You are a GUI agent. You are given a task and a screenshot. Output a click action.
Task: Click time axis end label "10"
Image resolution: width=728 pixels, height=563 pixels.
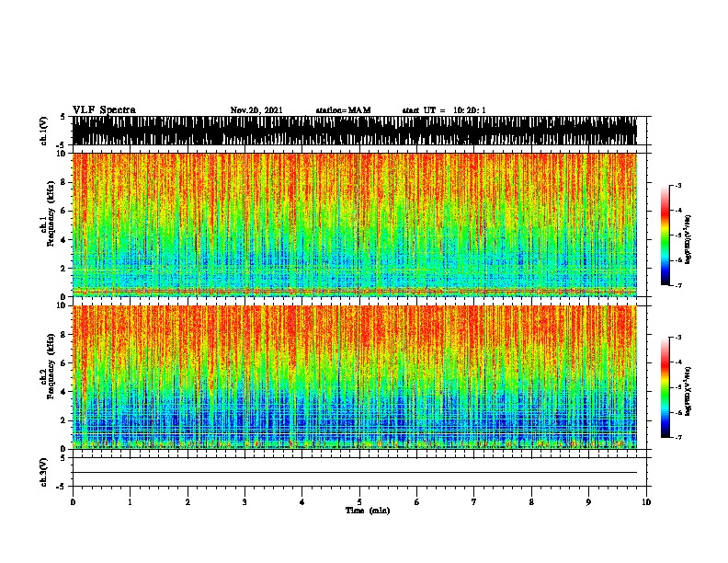coord(646,502)
